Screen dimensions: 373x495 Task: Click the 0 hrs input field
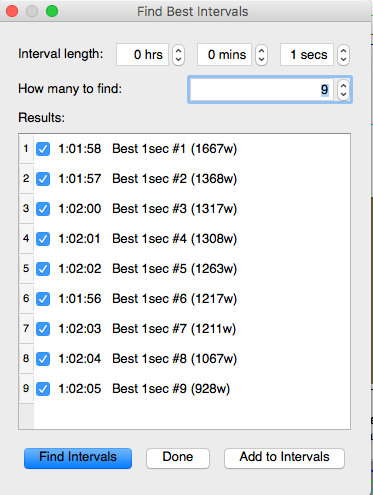pyautogui.click(x=142, y=55)
